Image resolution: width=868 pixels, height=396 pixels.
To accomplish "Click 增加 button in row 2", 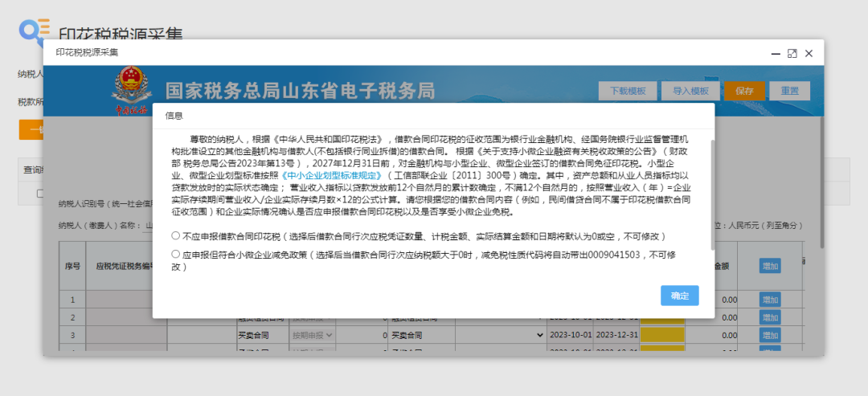I will tap(769, 317).
